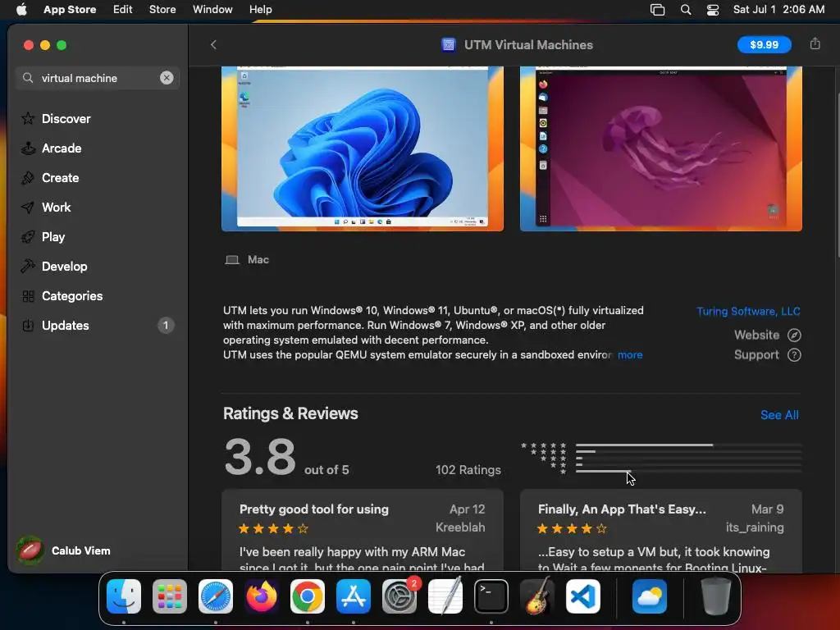Open Launchpad from the Dock
Viewport: 840px width, 630px height.
click(x=170, y=596)
